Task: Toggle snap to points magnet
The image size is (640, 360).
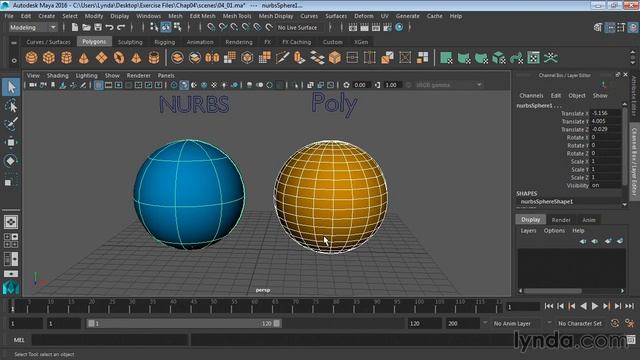Action: click(x=234, y=27)
